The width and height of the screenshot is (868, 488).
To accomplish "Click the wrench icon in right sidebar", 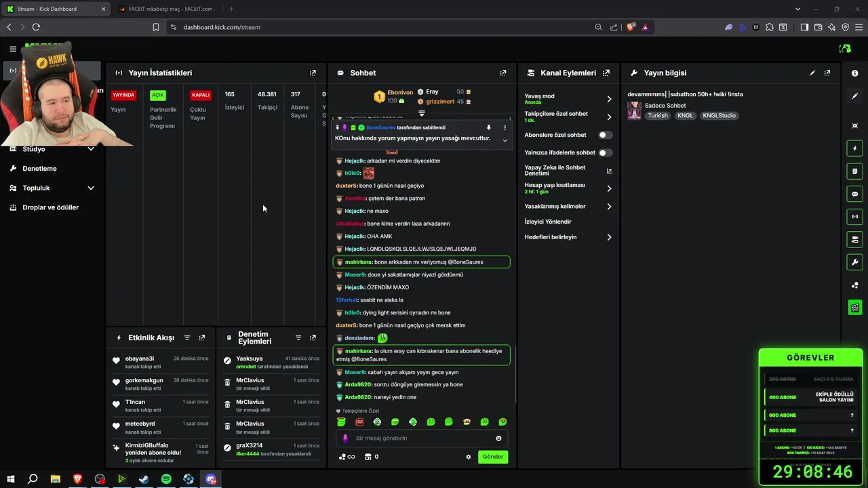I will pos(854,262).
